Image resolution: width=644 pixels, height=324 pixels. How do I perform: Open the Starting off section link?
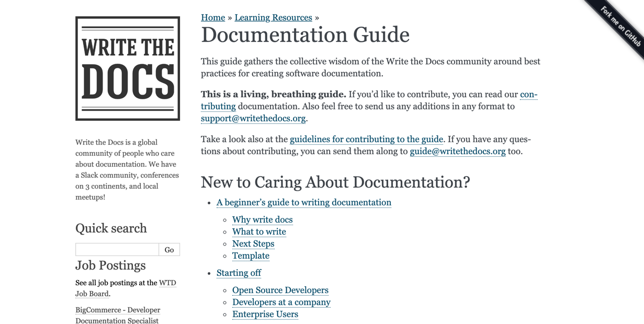pos(239,273)
